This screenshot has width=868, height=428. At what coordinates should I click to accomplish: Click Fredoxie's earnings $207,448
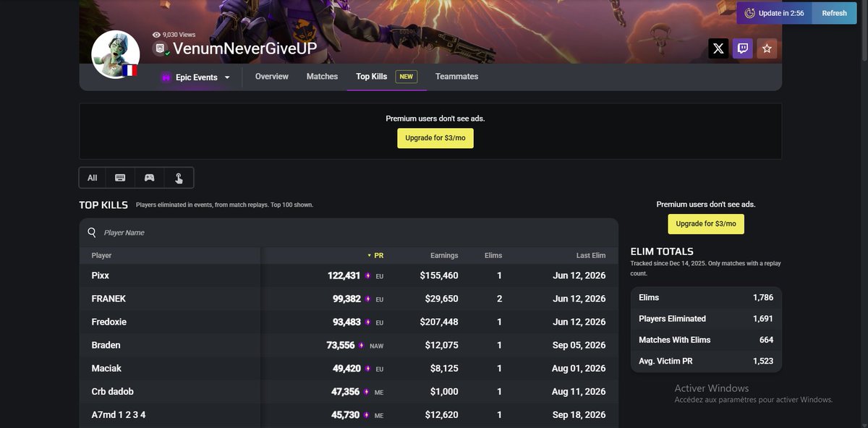coord(439,322)
